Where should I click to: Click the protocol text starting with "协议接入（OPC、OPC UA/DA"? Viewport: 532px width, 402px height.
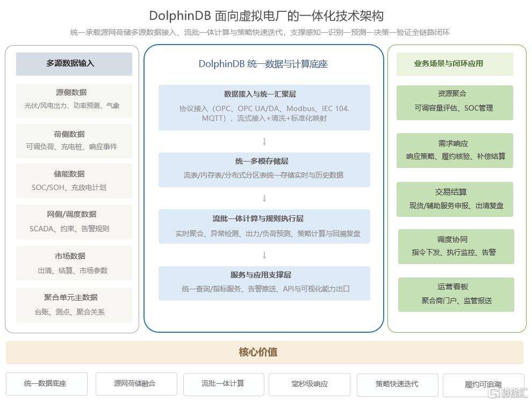(264, 113)
